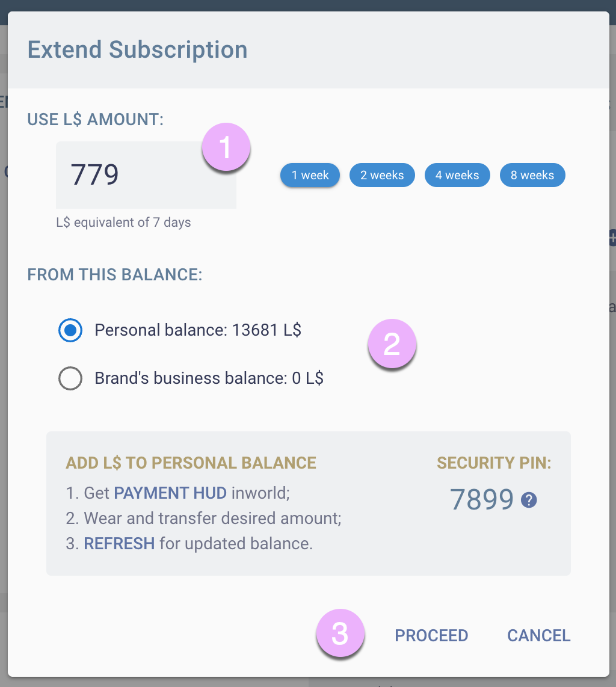
Task: Select the Brand's business balance radio button
Action: coord(70,378)
